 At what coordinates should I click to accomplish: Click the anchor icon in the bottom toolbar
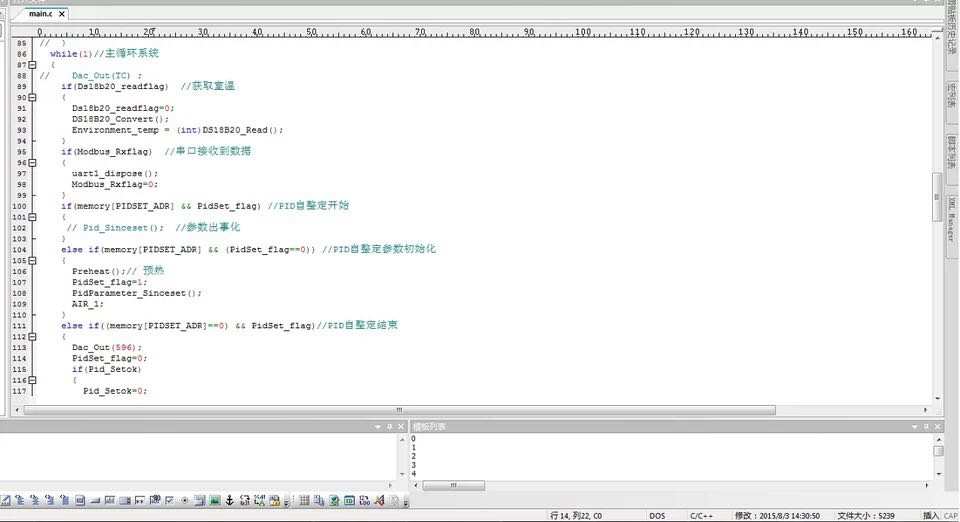tap(230, 500)
